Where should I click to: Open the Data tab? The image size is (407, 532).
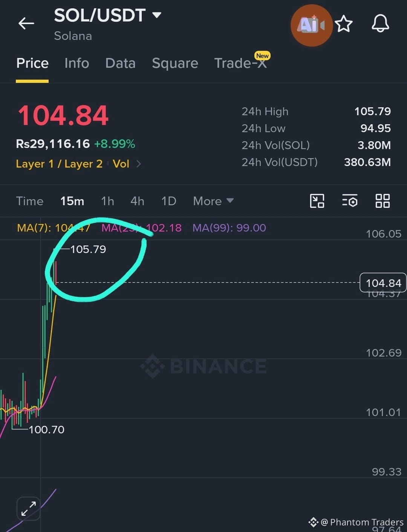[x=120, y=63]
